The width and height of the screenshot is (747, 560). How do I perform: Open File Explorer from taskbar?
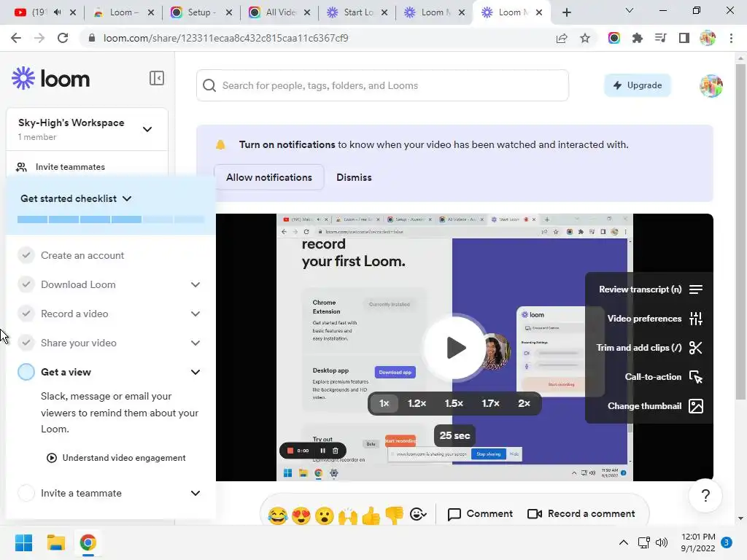[x=55, y=542]
